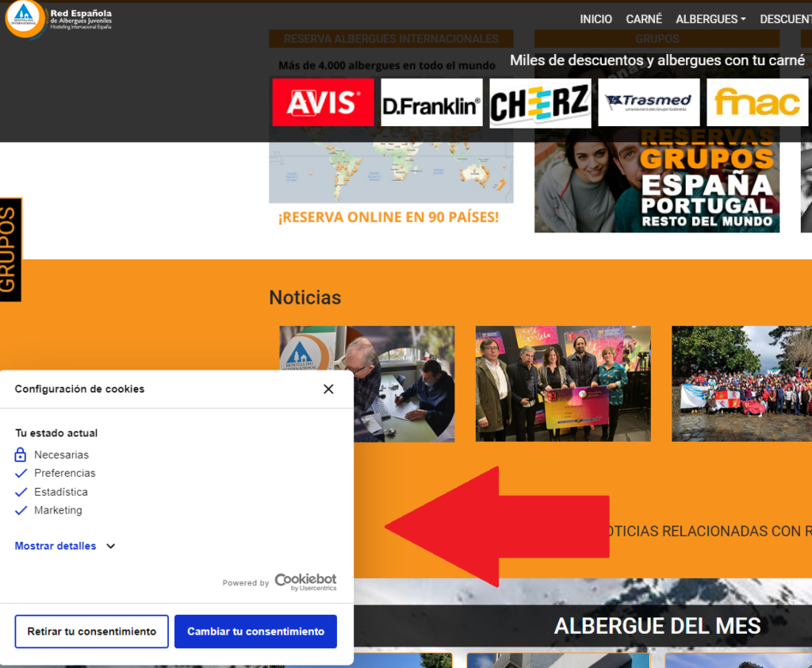This screenshot has width=812, height=668.
Task: Go to INICIO in navigation bar
Action: [x=596, y=19]
